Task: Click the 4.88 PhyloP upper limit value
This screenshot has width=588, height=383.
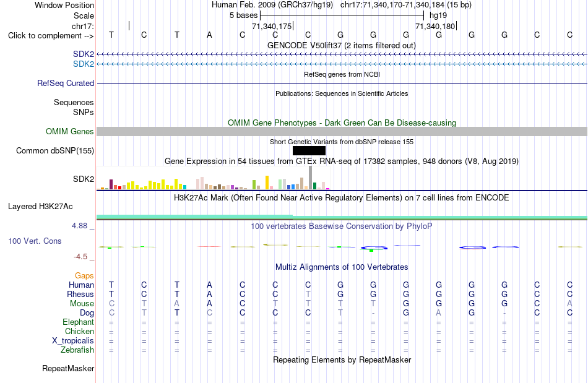Action: [79, 226]
